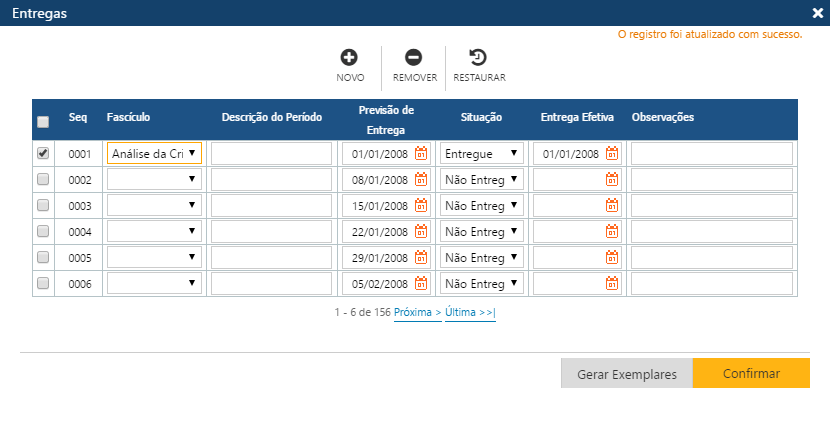Open calendar for row 0006 Previsão de Entrega
The image size is (831, 432).
pyautogui.click(x=421, y=284)
